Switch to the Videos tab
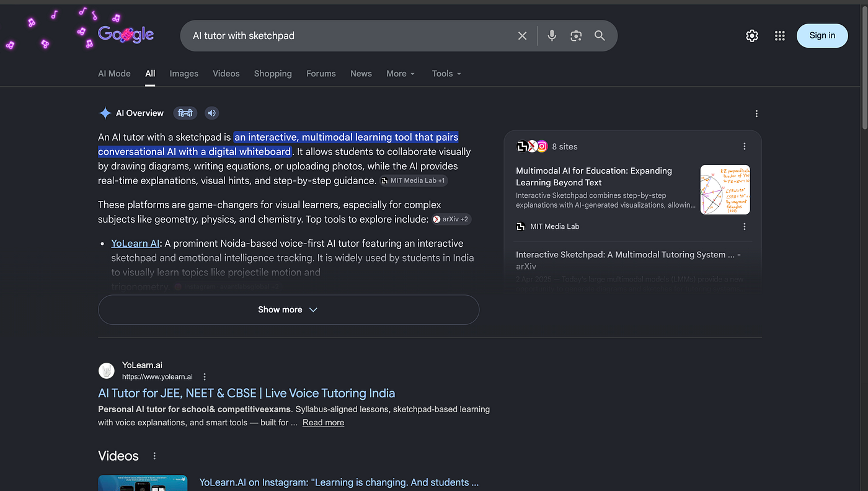 [x=226, y=73]
